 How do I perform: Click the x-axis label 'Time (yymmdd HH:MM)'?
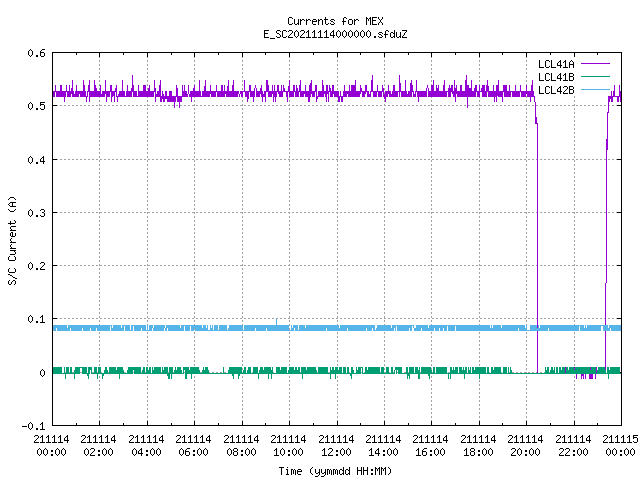[x=335, y=471]
